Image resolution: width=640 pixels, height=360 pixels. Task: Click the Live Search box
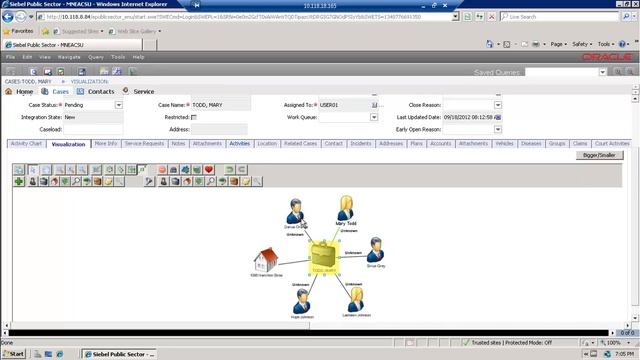pyautogui.click(x=559, y=17)
